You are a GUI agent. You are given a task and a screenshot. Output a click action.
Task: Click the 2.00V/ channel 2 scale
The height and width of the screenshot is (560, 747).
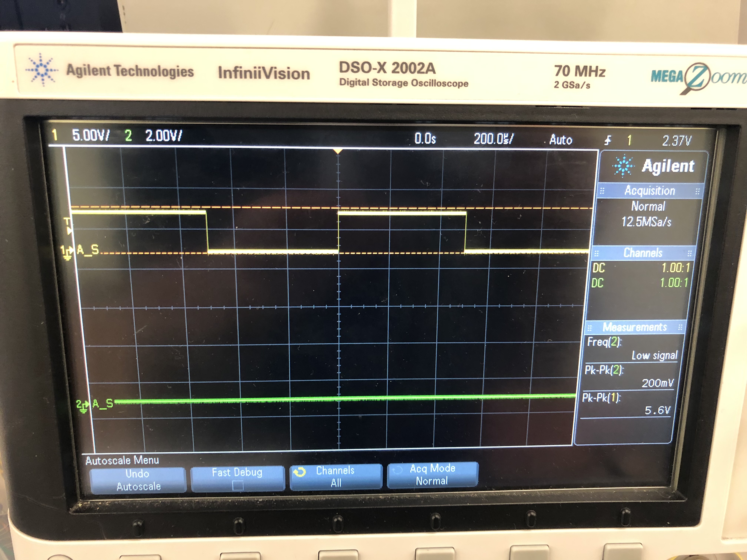164,136
